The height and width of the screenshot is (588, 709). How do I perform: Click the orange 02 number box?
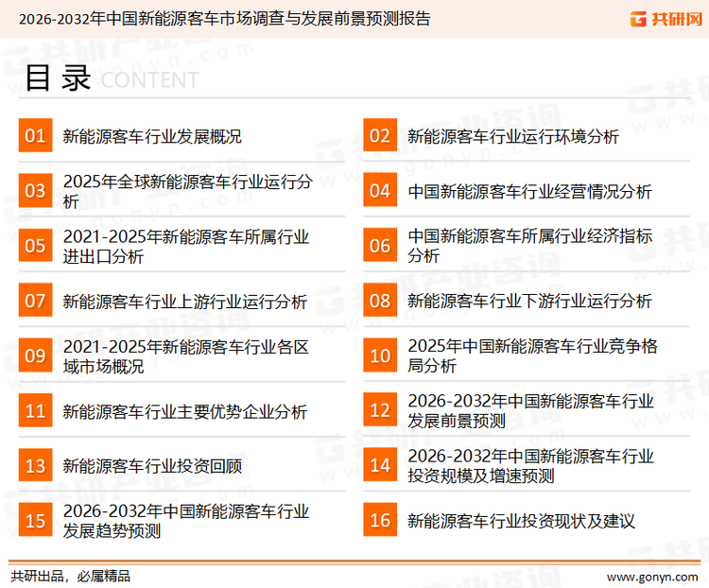380,135
